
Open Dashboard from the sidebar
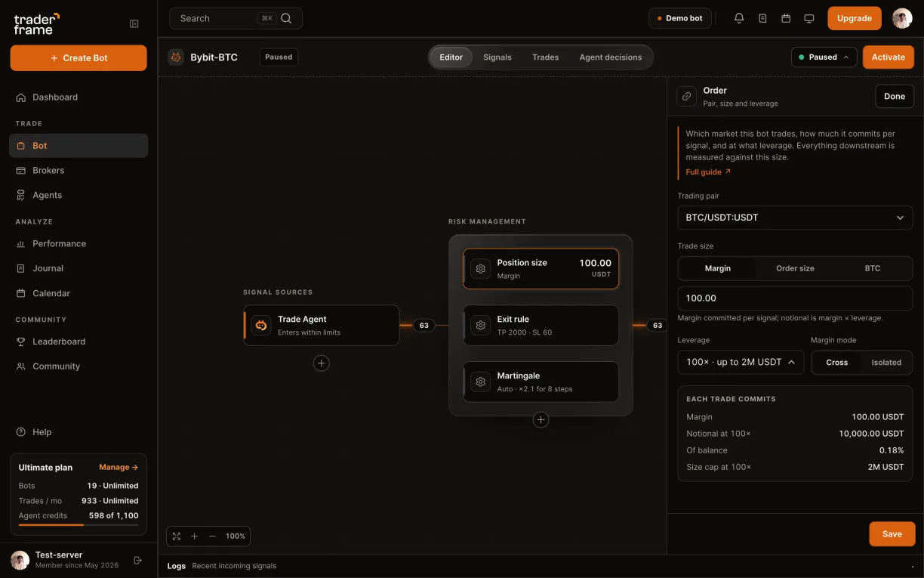click(x=79, y=97)
